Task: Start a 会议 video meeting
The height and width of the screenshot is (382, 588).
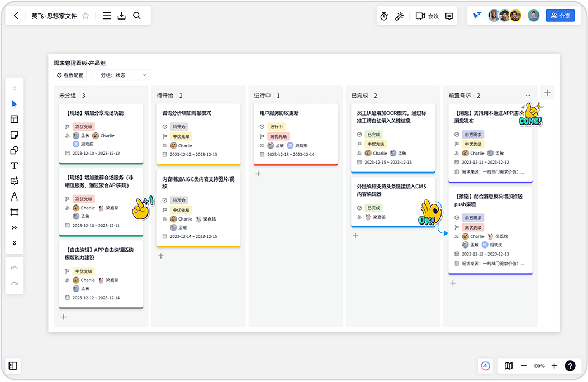Action: point(427,16)
